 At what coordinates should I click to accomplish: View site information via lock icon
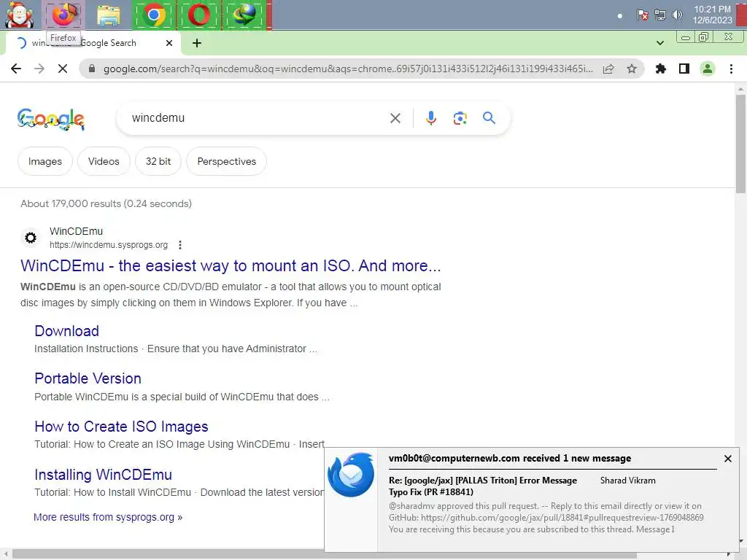92,69
